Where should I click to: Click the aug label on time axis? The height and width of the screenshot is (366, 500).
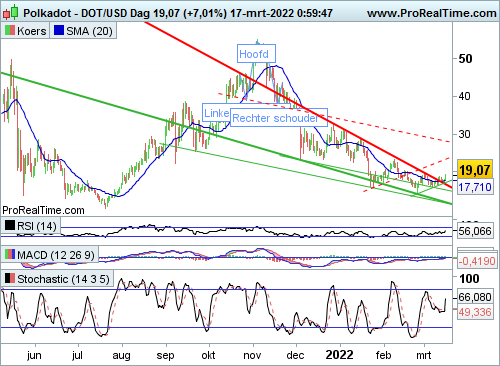(x=121, y=355)
